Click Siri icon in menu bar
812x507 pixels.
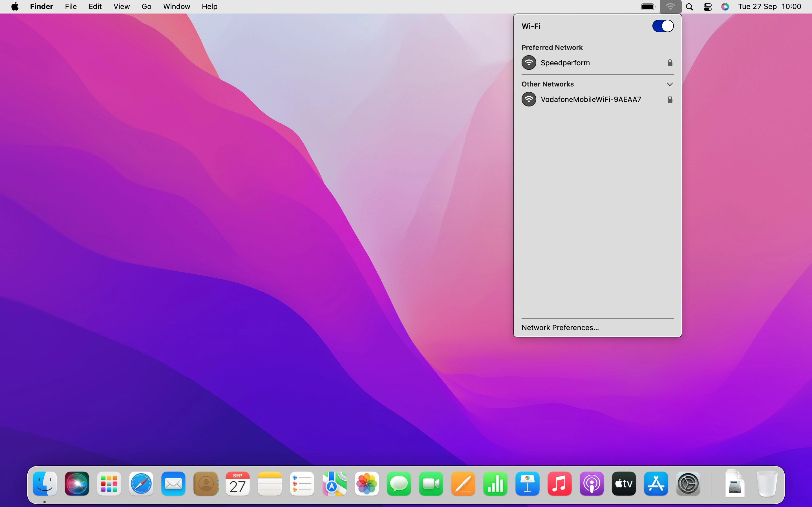(725, 7)
